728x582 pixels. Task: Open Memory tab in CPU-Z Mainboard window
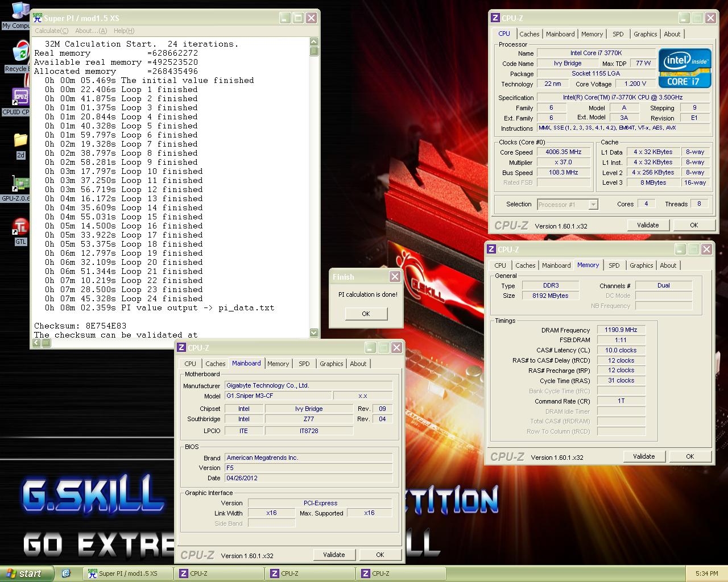point(278,364)
